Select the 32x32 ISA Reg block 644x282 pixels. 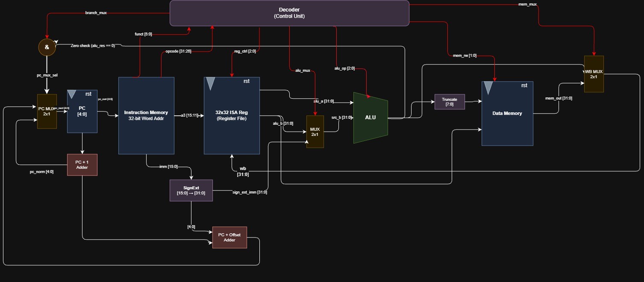(x=232, y=115)
